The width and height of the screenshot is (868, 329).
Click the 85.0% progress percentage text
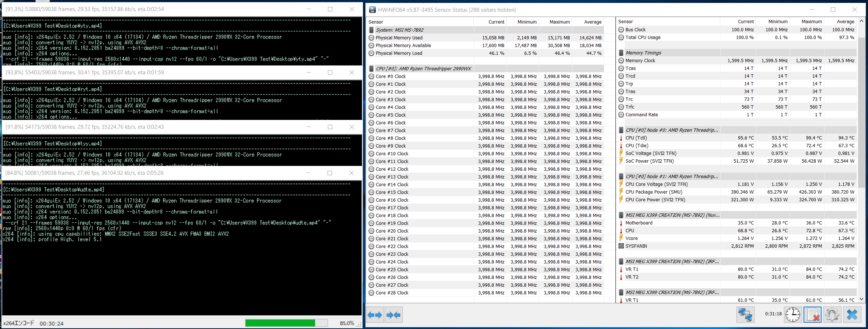(x=347, y=323)
